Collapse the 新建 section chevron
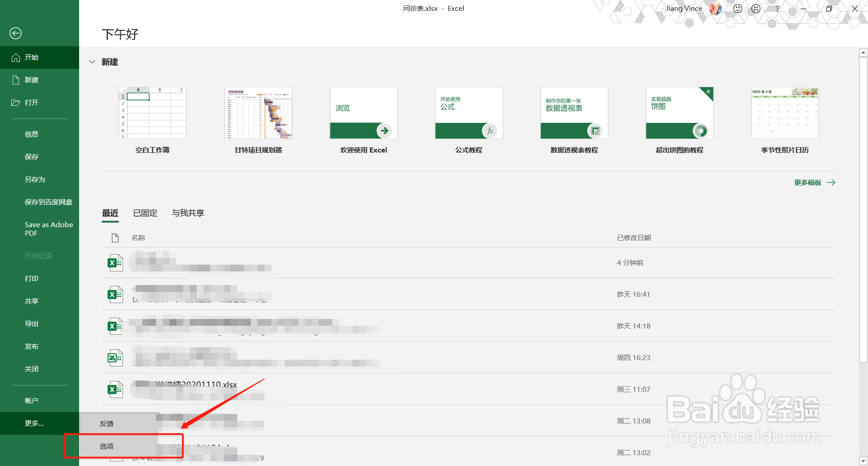The image size is (868, 466). [92, 62]
